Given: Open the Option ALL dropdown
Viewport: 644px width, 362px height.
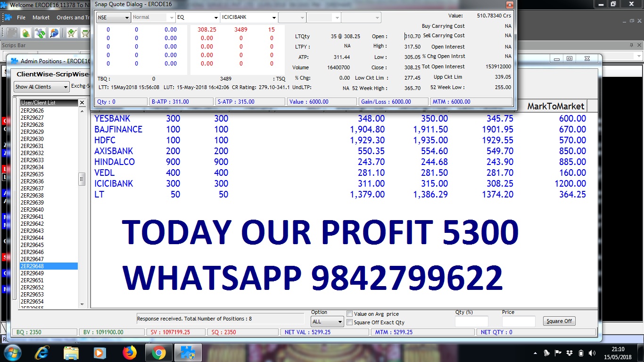Looking at the screenshot, I should pos(327,322).
